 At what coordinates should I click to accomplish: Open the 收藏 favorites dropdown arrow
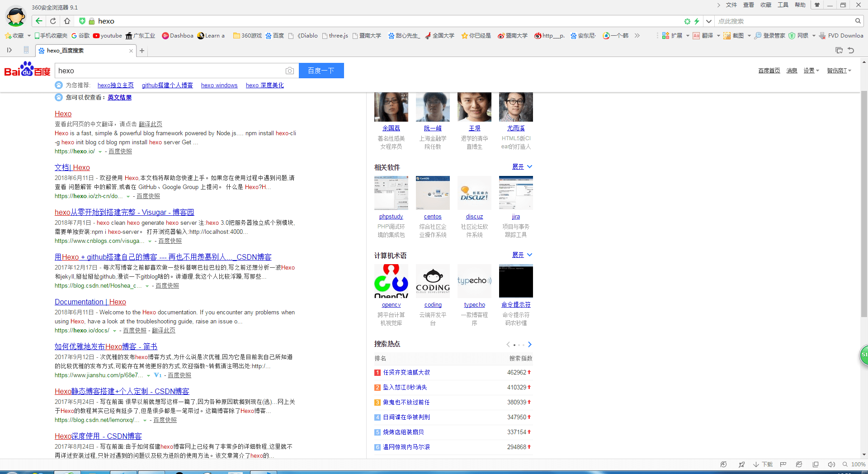[29, 36]
